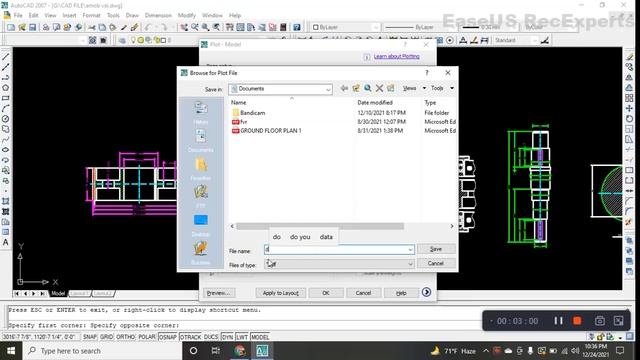The image size is (640, 360).
Task: Open the Standard text style dropdown
Action: (x=516, y=40)
